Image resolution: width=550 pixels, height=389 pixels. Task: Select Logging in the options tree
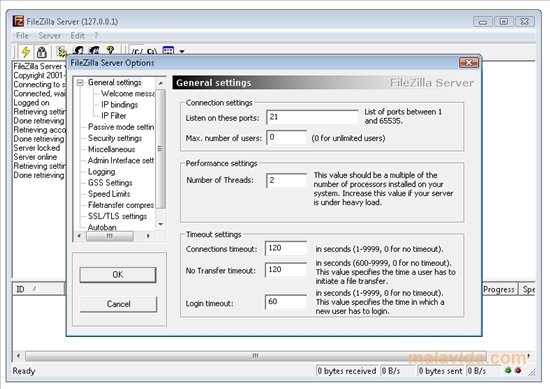click(x=101, y=172)
